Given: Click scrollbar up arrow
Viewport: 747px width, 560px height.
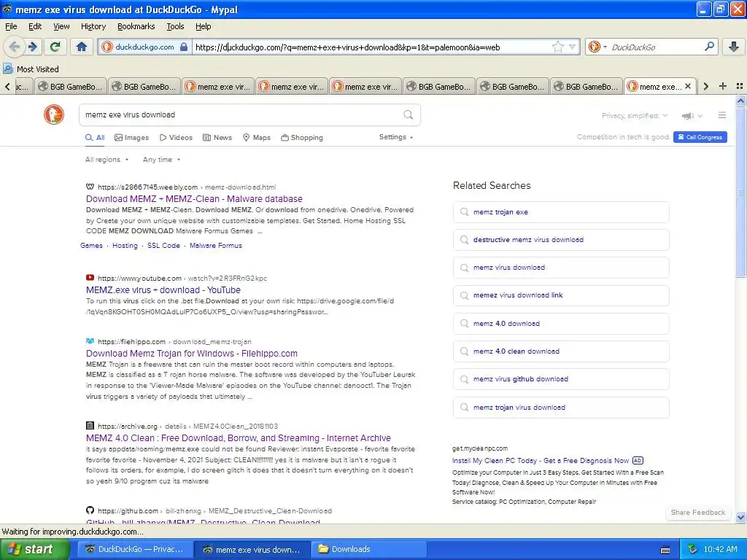Looking at the screenshot, I should pyautogui.click(x=740, y=101).
